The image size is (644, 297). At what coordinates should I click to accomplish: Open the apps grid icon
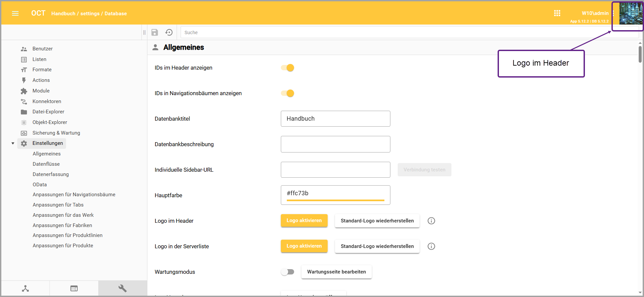(557, 13)
